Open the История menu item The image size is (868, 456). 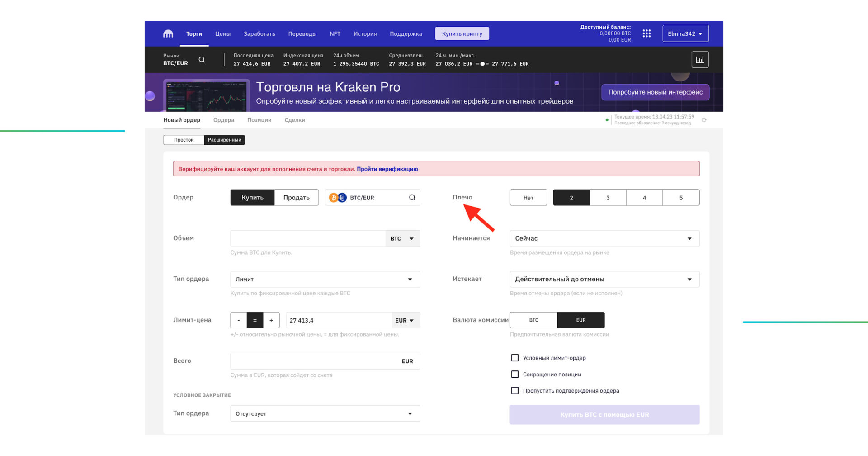coord(365,33)
